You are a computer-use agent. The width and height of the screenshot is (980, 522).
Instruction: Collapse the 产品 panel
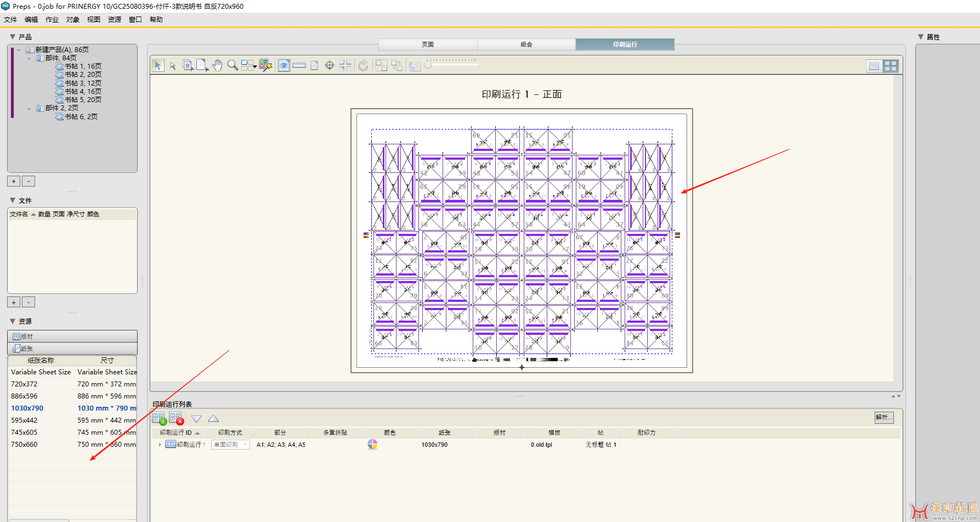pos(13,37)
